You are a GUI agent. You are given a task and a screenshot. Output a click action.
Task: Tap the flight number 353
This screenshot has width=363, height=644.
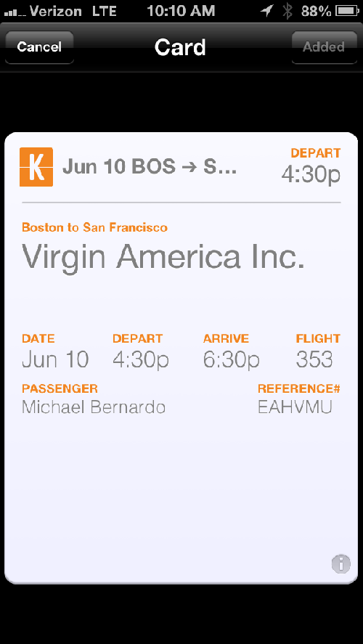pos(314,359)
